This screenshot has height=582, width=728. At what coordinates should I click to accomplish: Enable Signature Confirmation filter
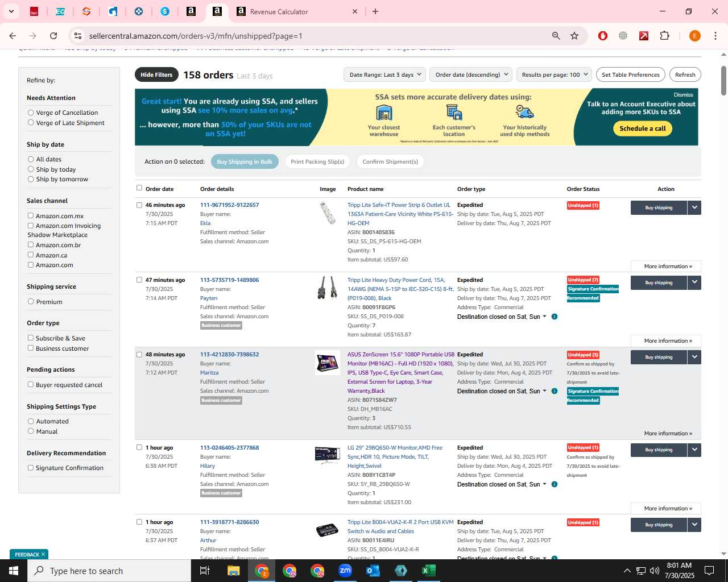click(x=31, y=468)
